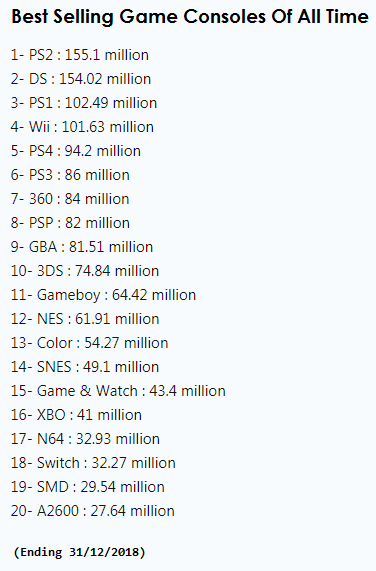
Task: Click the PSP 82 million line
Action: tap(70, 223)
